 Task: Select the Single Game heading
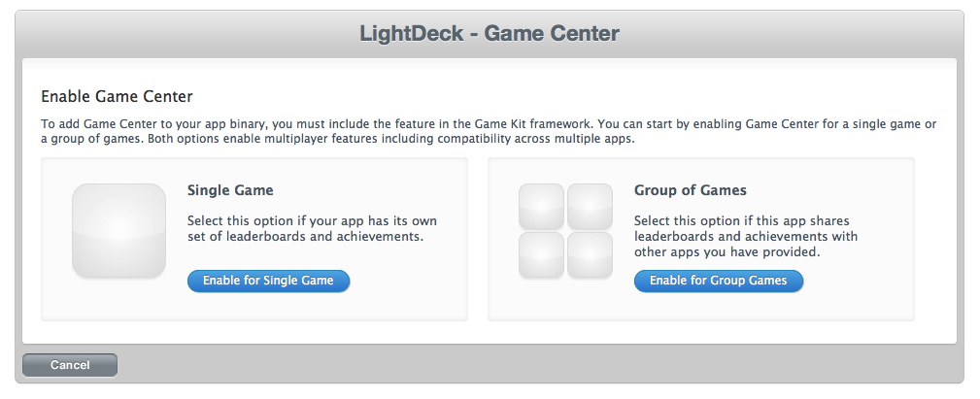(x=230, y=190)
